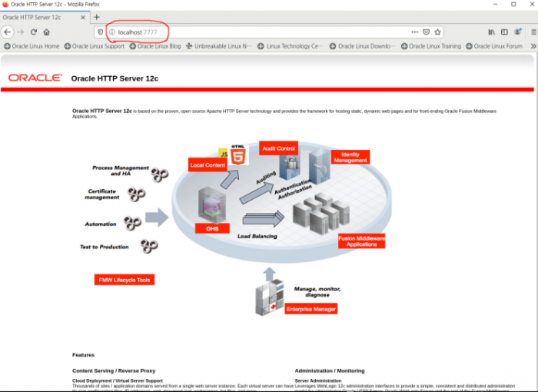
Task: Open the page actions three-dot menu
Action: [415, 32]
